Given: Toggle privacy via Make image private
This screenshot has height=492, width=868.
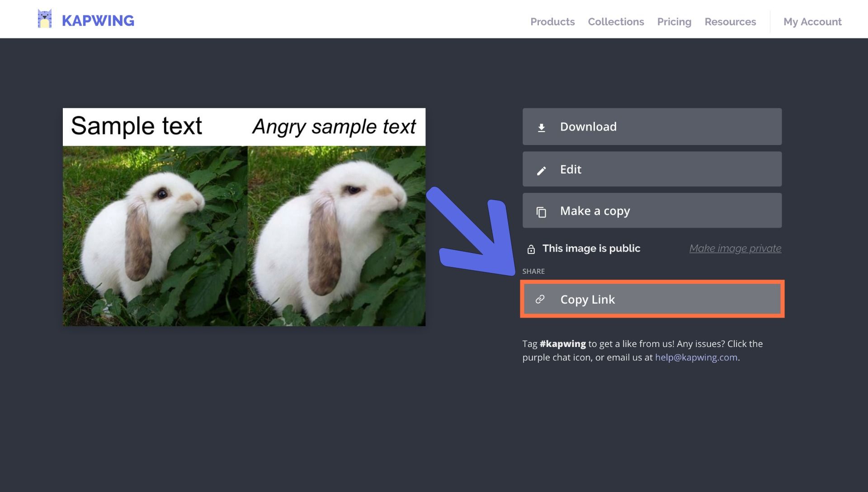Looking at the screenshot, I should 735,248.
